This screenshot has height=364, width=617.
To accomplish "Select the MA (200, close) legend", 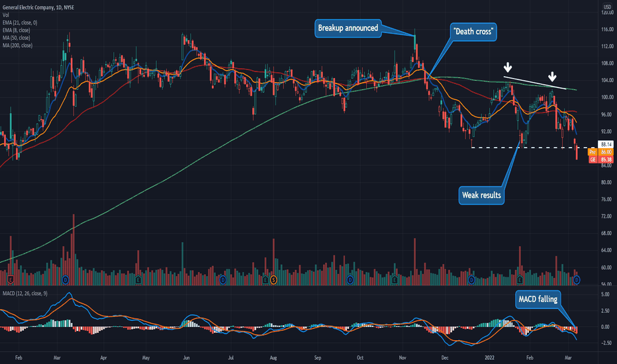I will (x=17, y=46).
